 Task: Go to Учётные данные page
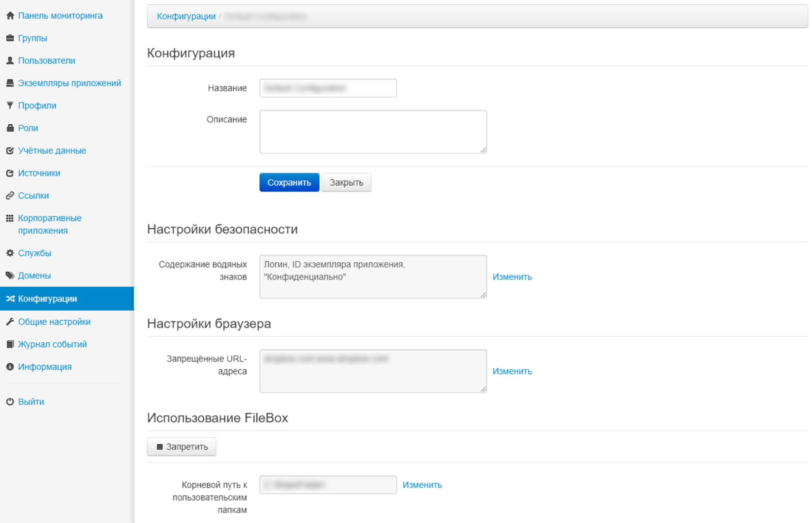[52, 151]
